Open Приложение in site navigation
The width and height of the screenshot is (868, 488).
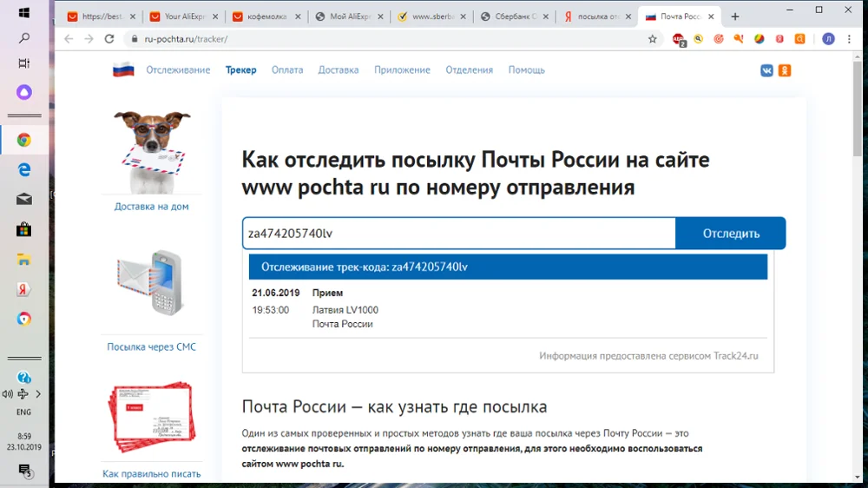click(x=402, y=69)
